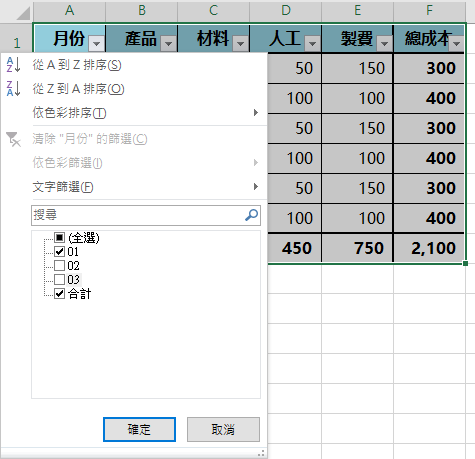Choose 從 Z 到 A 排序 menu item
The width and height of the screenshot is (475, 459).
[133, 89]
